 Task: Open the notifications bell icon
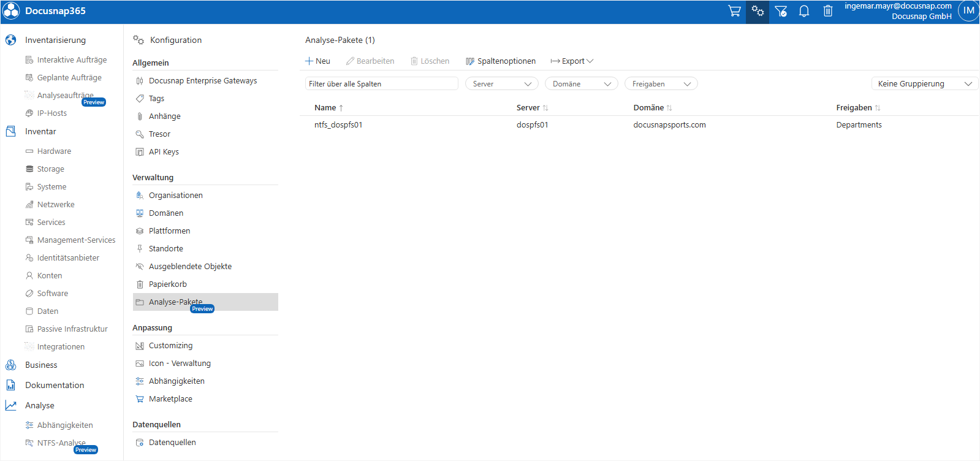pos(804,11)
